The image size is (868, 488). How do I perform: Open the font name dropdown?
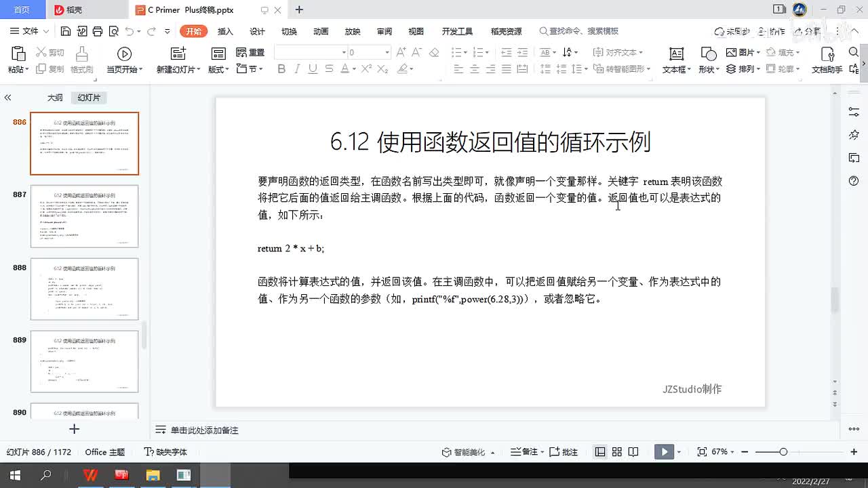click(344, 52)
